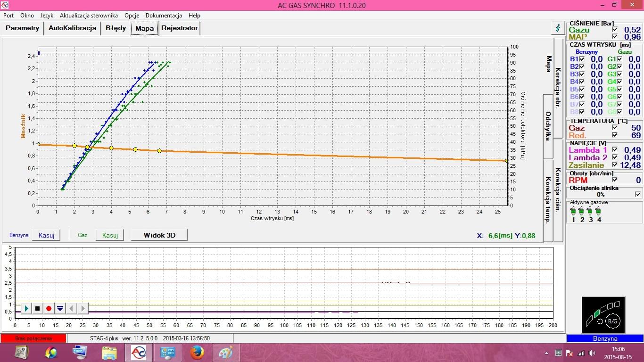
Task: Open the Help menu
Action: [194, 16]
